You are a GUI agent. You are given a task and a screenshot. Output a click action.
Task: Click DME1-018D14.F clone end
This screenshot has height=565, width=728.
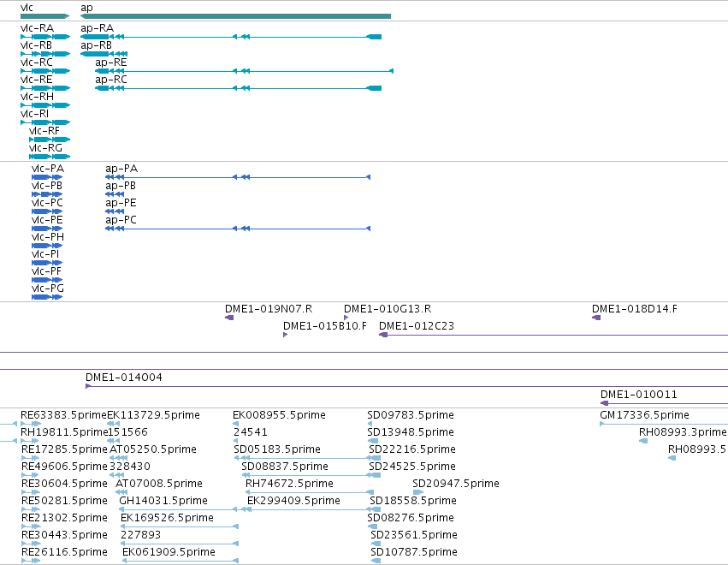pos(596,318)
